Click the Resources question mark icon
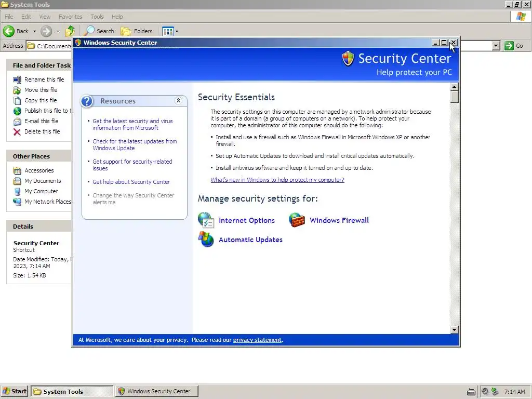 (x=87, y=101)
